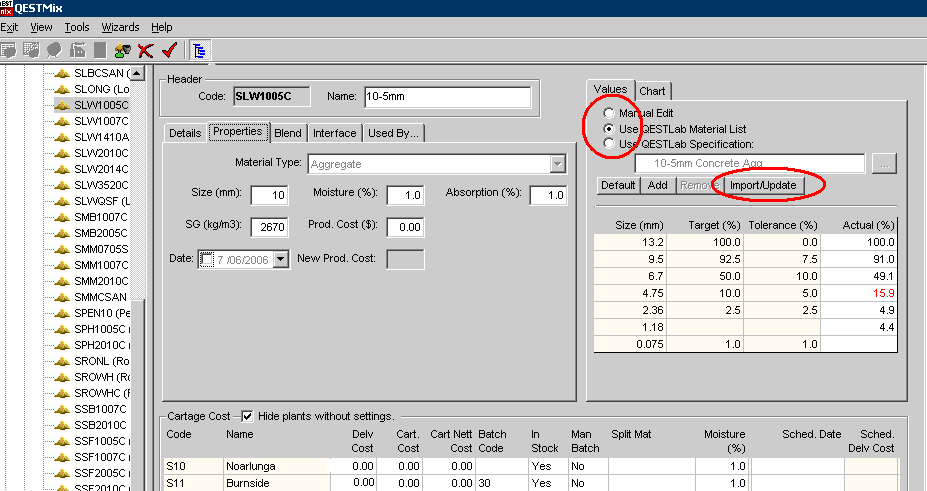Open the Date dropdown arrow
Viewport: 927px width, 491px height.
click(280, 260)
